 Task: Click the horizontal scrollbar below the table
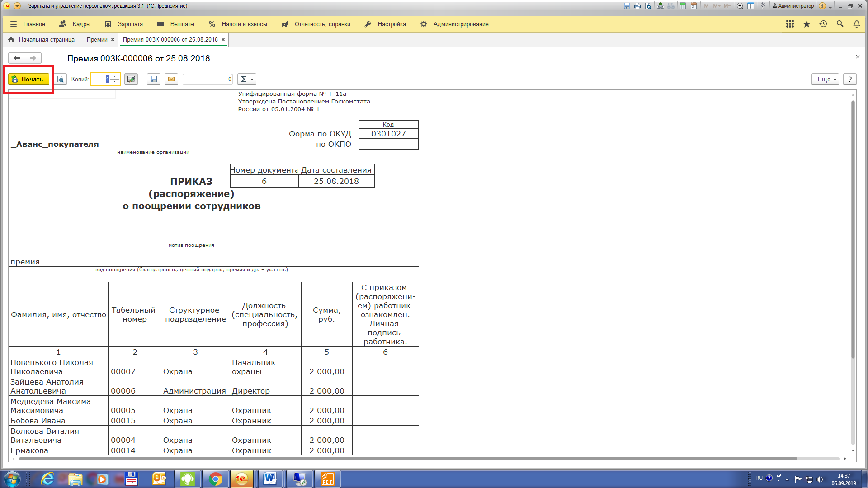(x=407, y=459)
